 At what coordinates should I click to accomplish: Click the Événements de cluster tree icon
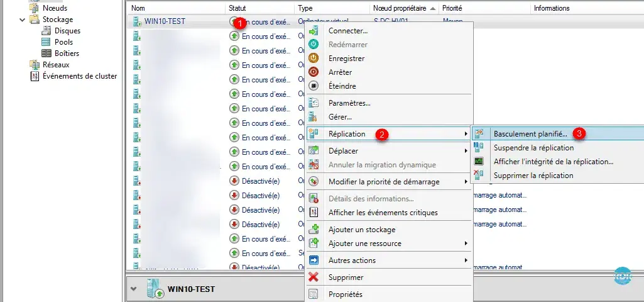[x=35, y=76]
